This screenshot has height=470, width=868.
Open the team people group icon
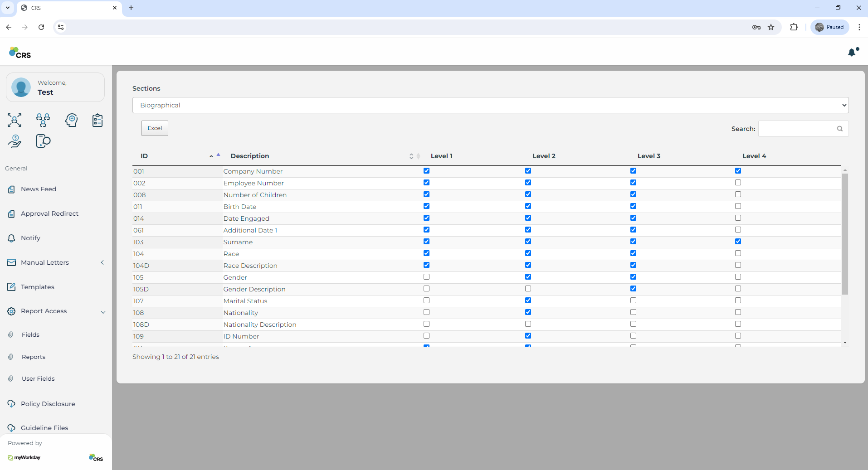coord(43,120)
